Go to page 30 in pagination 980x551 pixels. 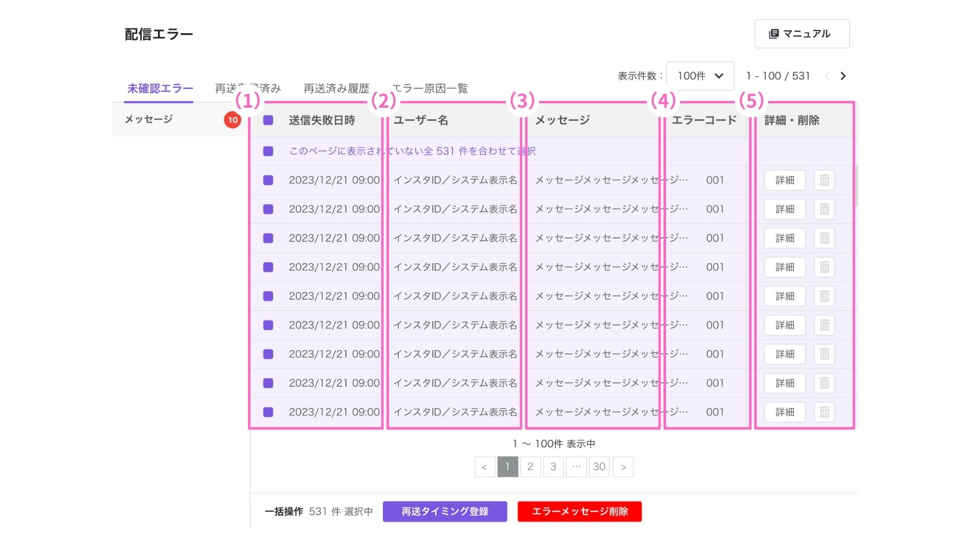click(599, 467)
